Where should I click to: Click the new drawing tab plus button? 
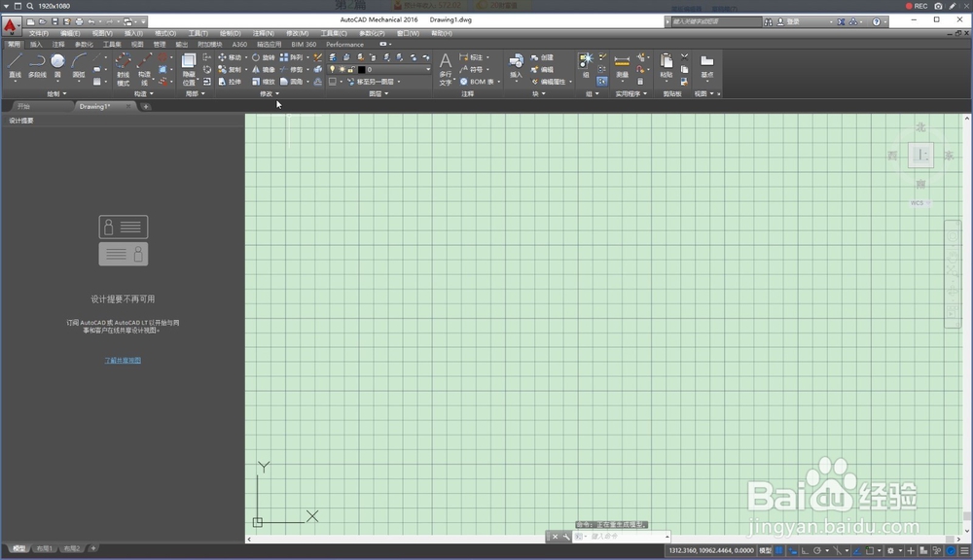(146, 107)
